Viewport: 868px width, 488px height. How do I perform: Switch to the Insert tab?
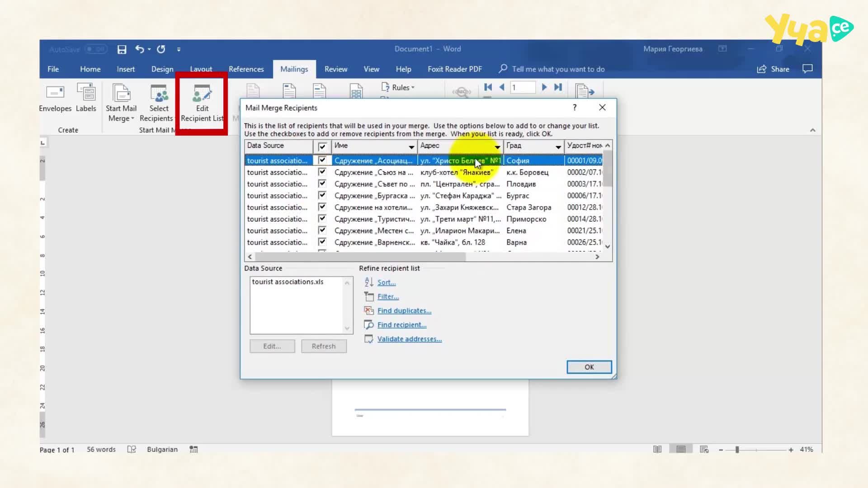126,69
